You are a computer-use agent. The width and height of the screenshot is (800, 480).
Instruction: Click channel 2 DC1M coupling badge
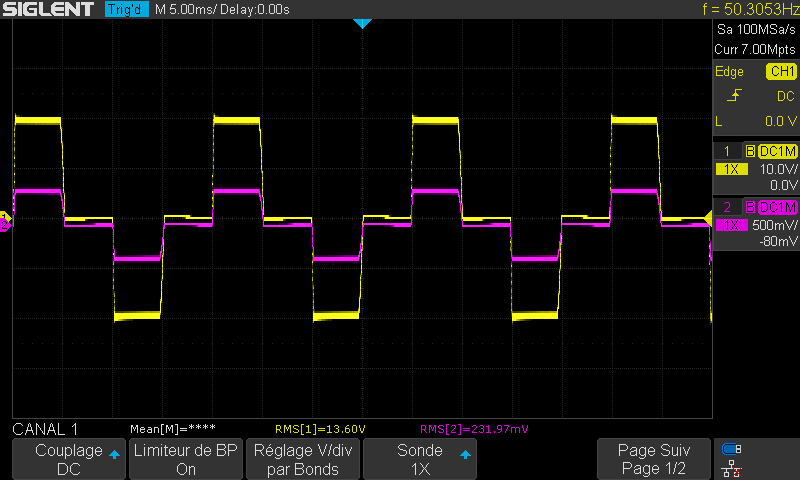(777, 207)
